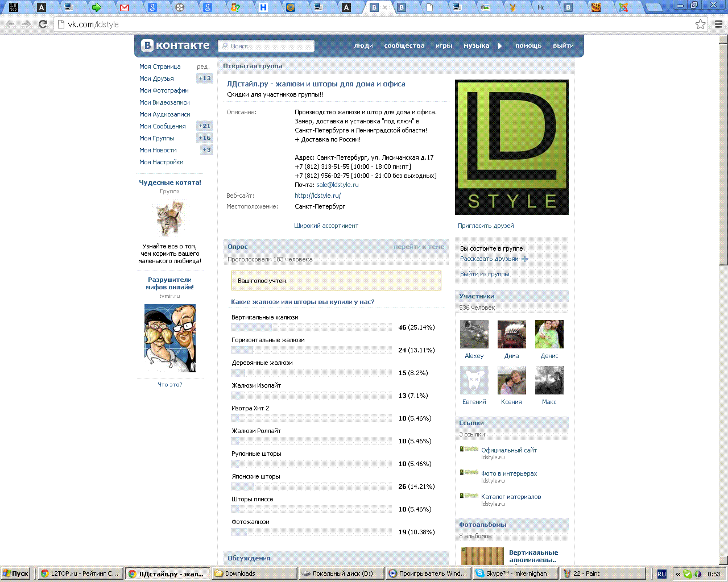Click выйти to log out
728x582 pixels.
563,46
